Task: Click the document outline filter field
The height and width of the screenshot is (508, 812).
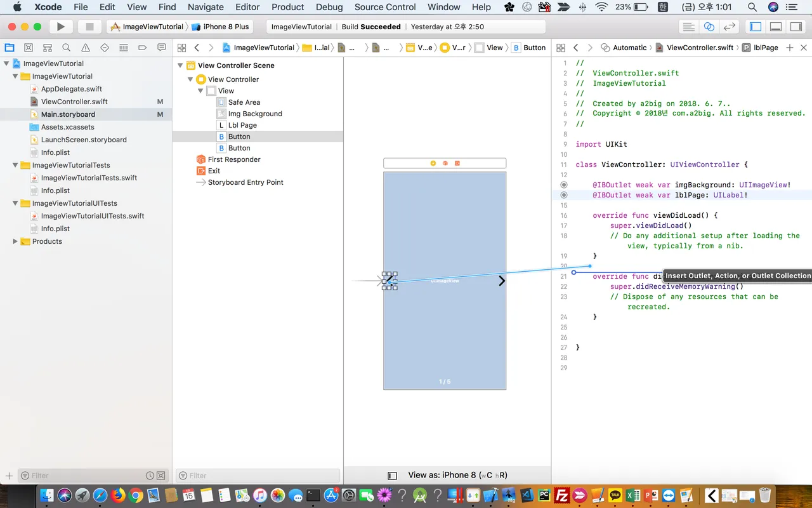Action: pyautogui.click(x=257, y=476)
